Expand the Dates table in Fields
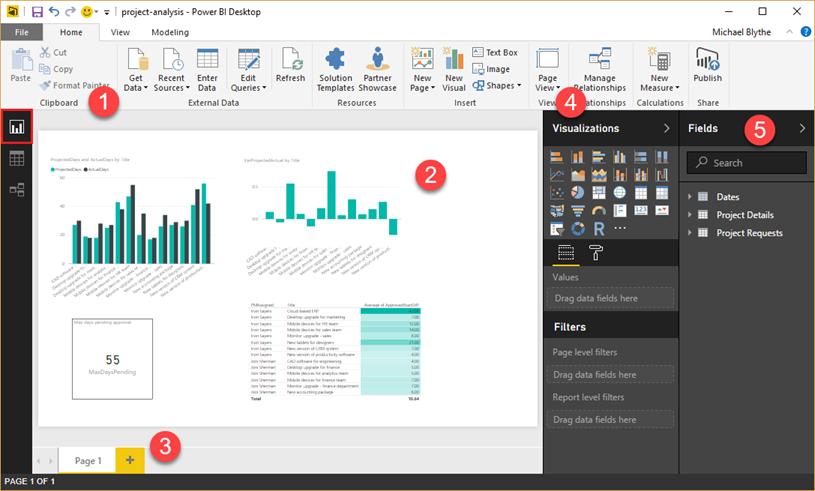This screenshot has width=815, height=491. [x=690, y=197]
